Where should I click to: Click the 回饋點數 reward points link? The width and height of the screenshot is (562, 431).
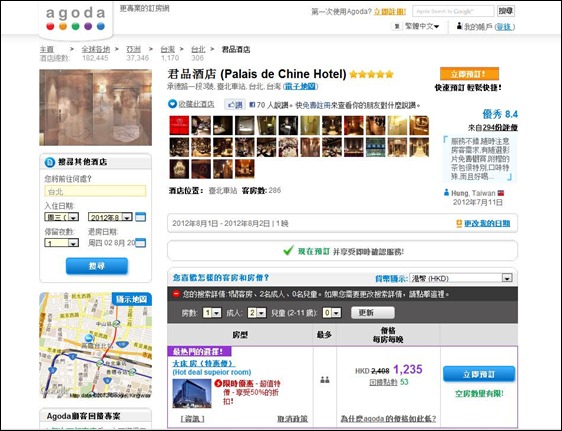point(384,382)
